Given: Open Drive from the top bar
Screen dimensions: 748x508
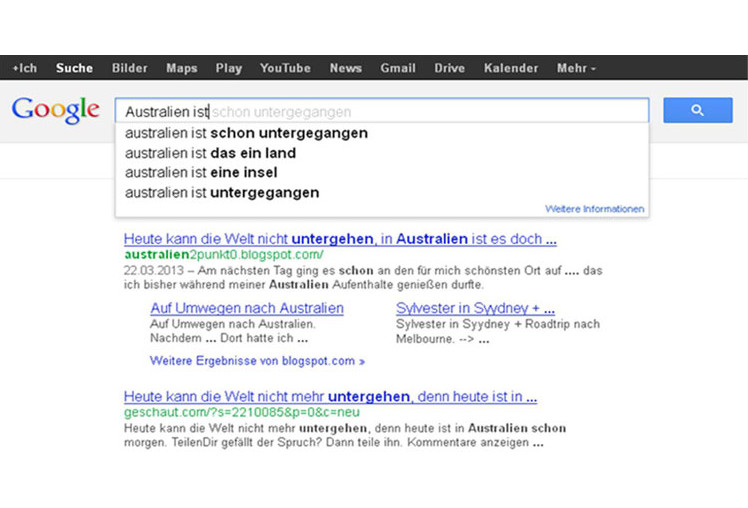Looking at the screenshot, I should pos(449,68).
